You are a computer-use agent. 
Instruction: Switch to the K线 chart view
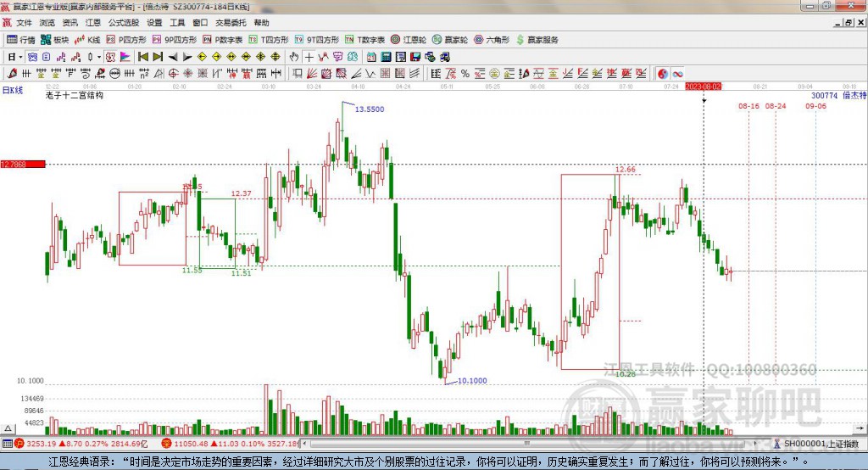(x=87, y=40)
